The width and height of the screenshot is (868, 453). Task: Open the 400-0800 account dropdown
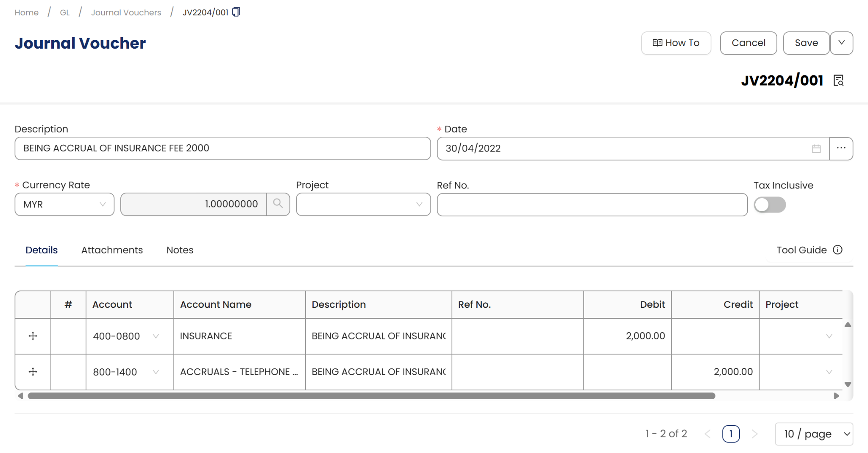[156, 336]
